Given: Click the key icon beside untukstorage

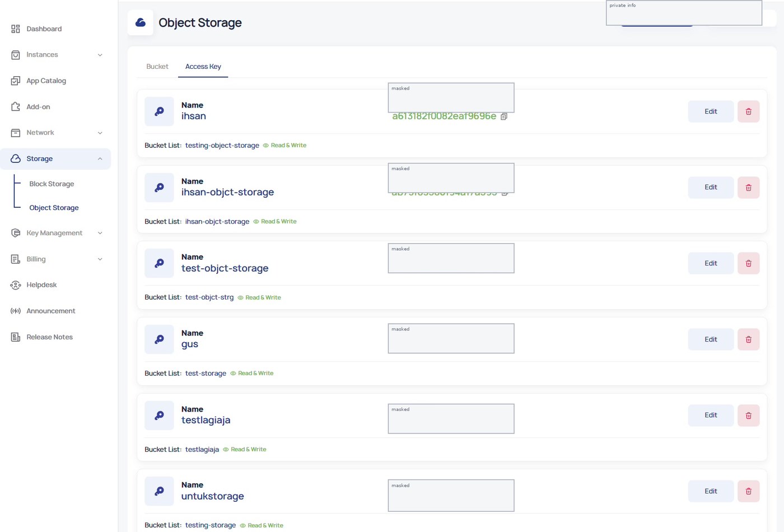Looking at the screenshot, I should click(159, 491).
